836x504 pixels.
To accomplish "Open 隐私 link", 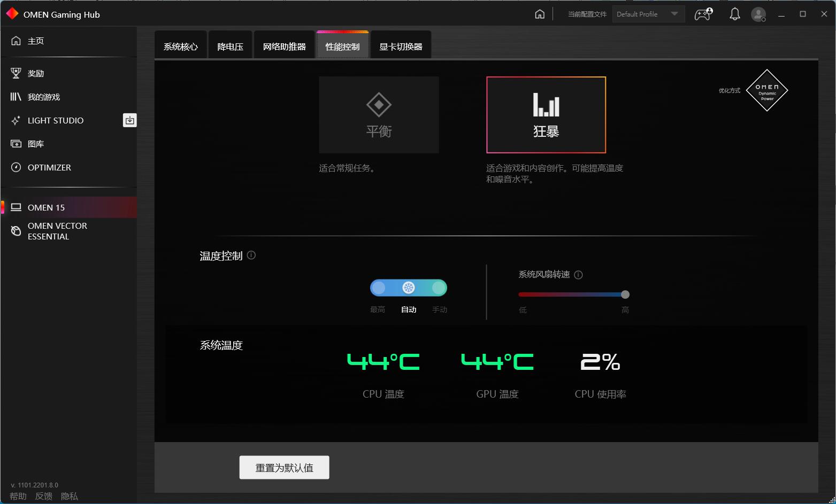I will pos(70,497).
